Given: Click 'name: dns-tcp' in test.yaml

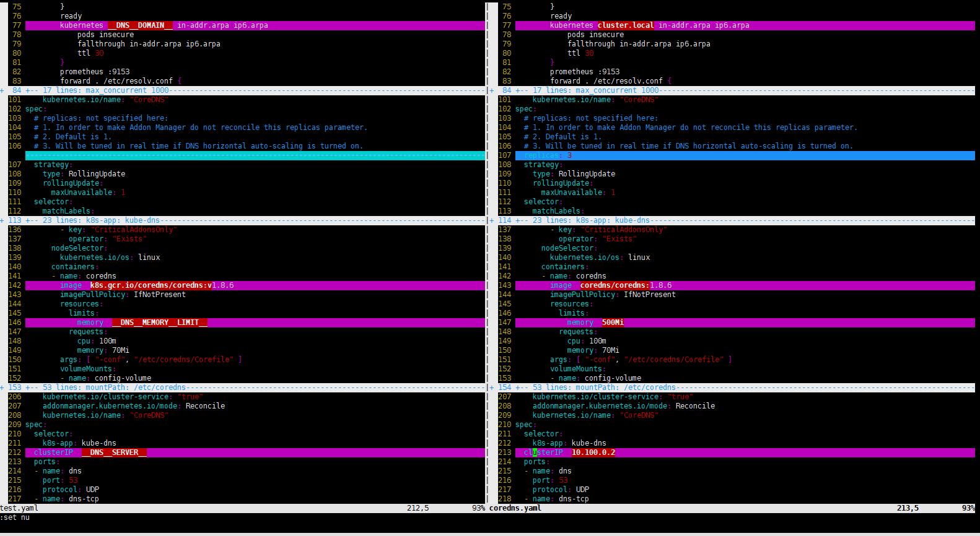Looking at the screenshot, I should [67, 499].
